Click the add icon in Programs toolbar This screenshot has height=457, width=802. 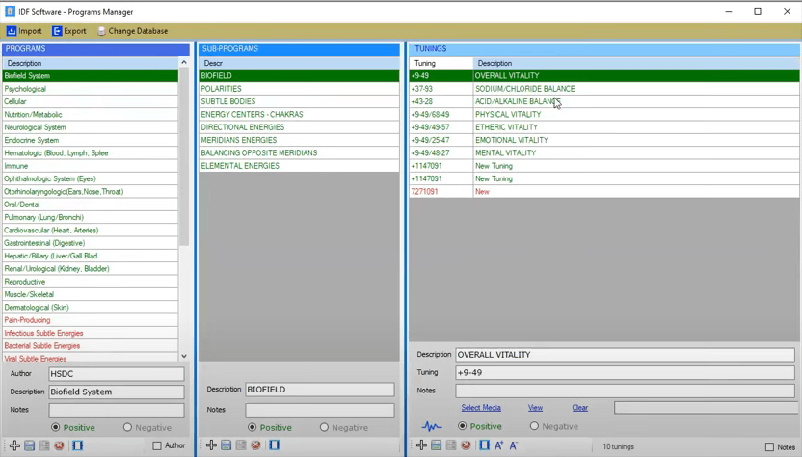pyautogui.click(x=14, y=446)
